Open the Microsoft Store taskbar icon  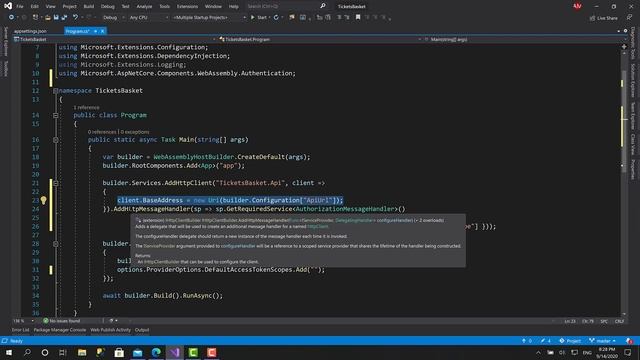[119, 353]
